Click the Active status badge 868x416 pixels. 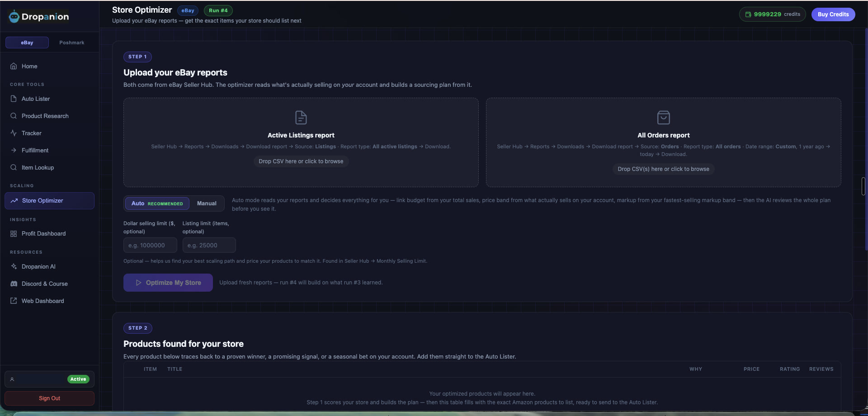78,379
